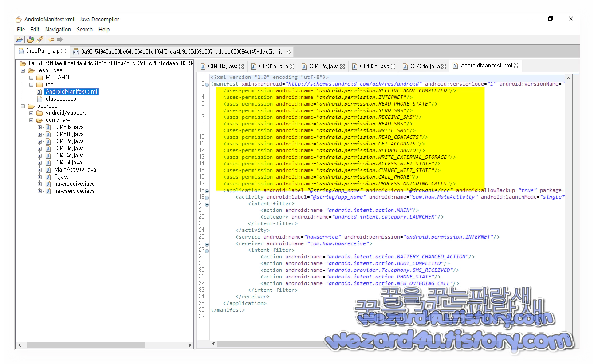Screen dimensions: 594x364
Task: Fold the intent-filter block at line 20
Action: (x=207, y=204)
